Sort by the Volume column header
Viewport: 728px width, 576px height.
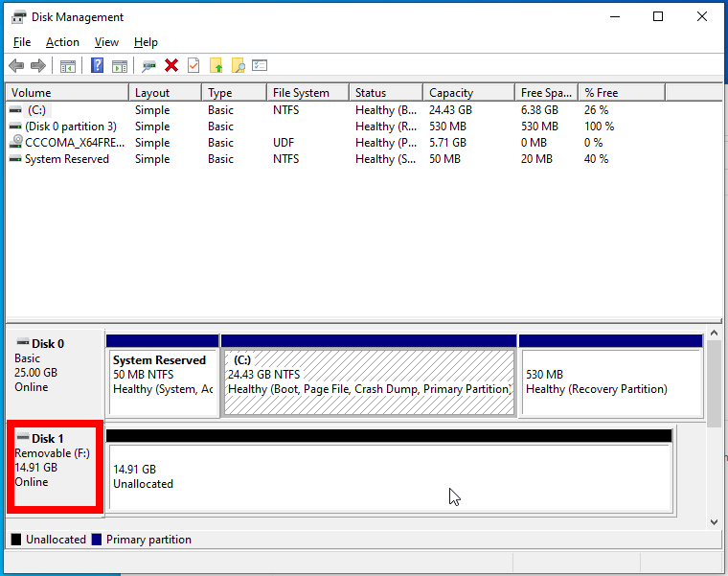[67, 92]
